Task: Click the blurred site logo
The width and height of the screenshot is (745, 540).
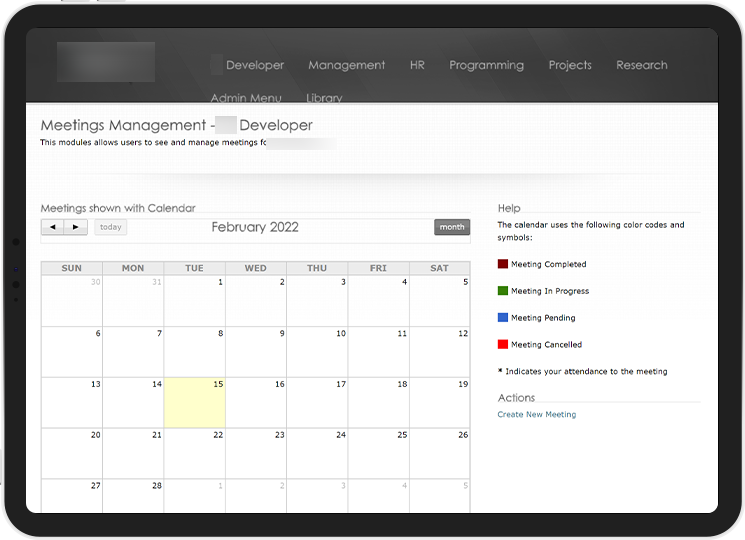Action: click(x=106, y=62)
